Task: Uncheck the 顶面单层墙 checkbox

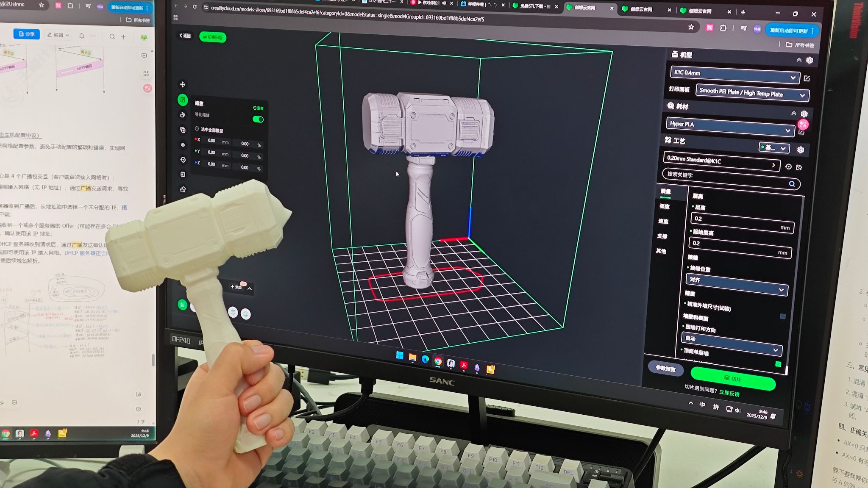Action: (x=778, y=364)
